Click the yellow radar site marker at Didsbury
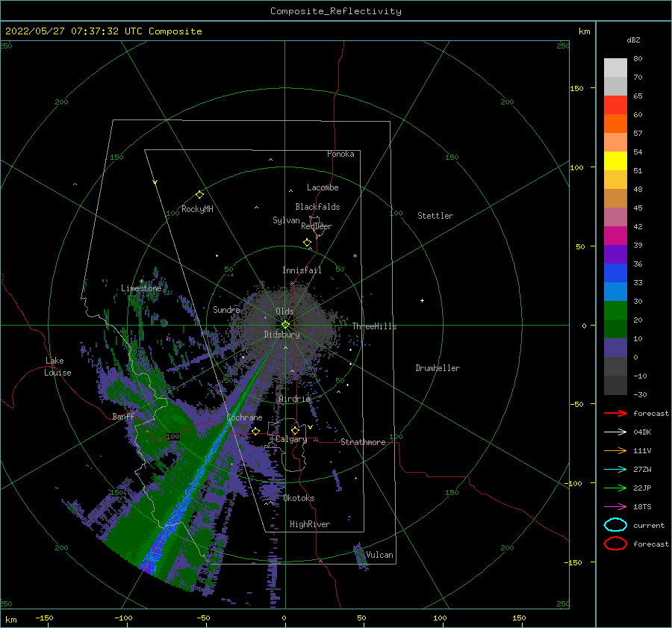The width and height of the screenshot is (672, 628). (285, 325)
